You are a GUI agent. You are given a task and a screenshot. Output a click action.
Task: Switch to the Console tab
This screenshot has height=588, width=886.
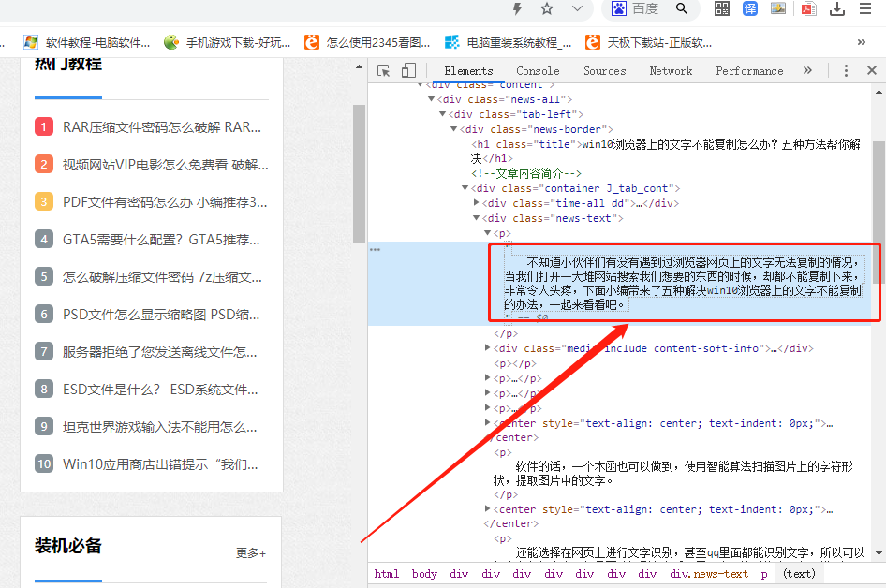(537, 70)
